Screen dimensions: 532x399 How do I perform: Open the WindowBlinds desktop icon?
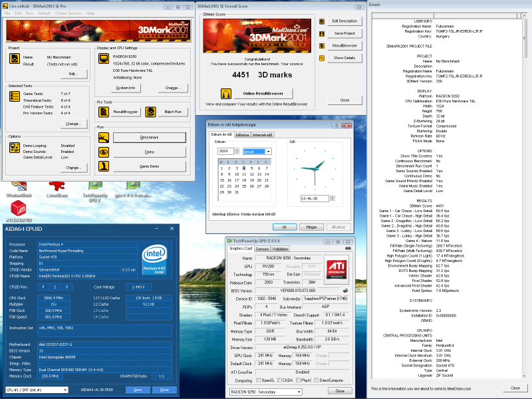pos(19,189)
